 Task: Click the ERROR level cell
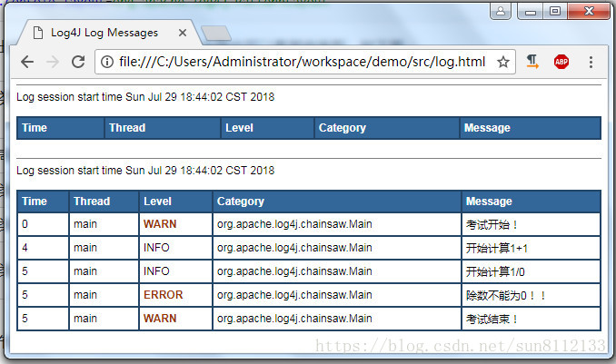(x=176, y=295)
